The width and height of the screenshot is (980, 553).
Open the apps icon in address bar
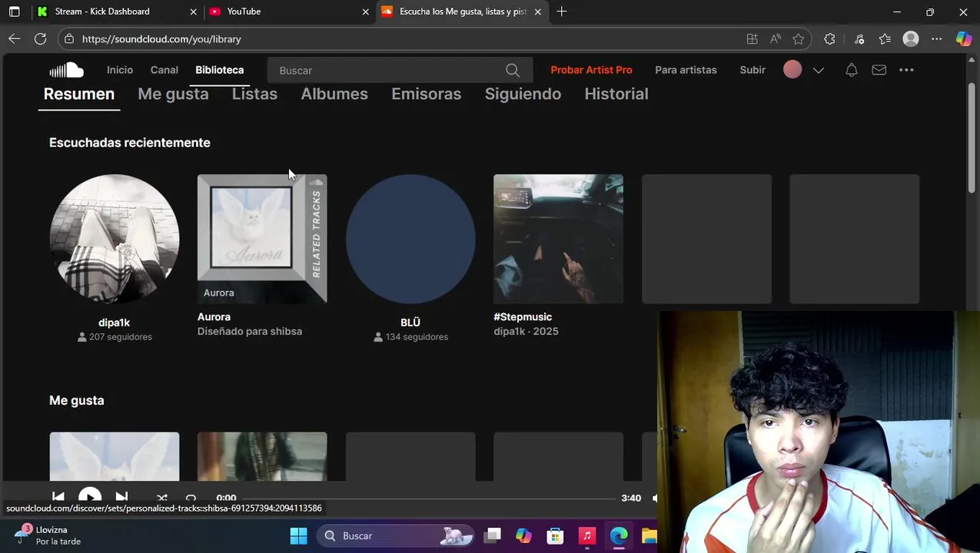pyautogui.click(x=752, y=38)
